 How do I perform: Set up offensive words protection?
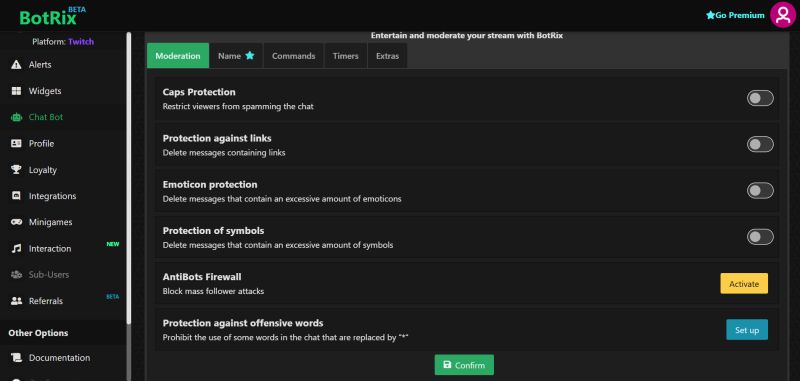747,330
